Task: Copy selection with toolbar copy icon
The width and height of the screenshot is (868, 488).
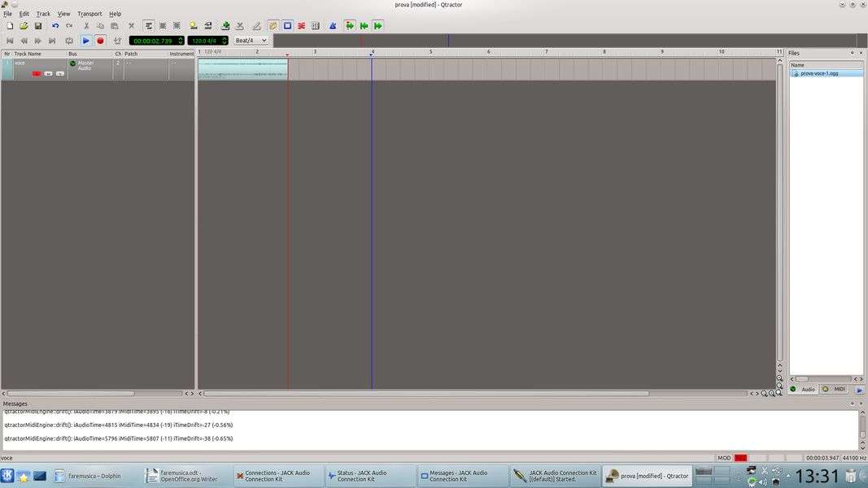Action: click(100, 25)
